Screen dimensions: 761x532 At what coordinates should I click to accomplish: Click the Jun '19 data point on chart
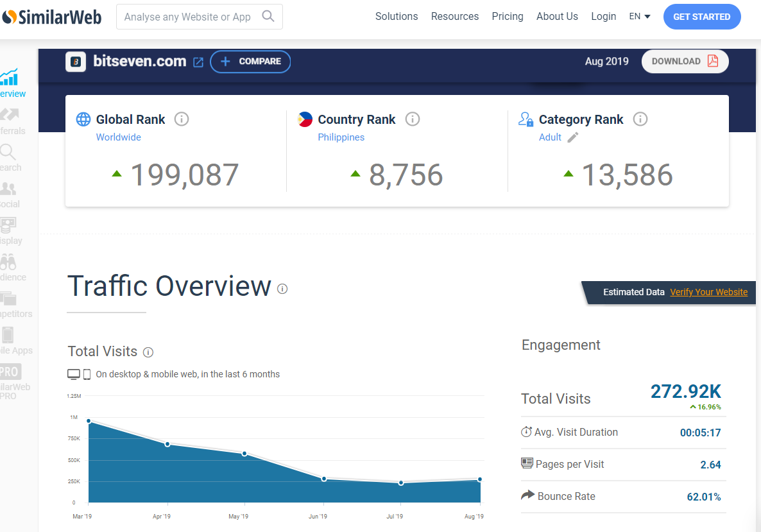(x=324, y=479)
